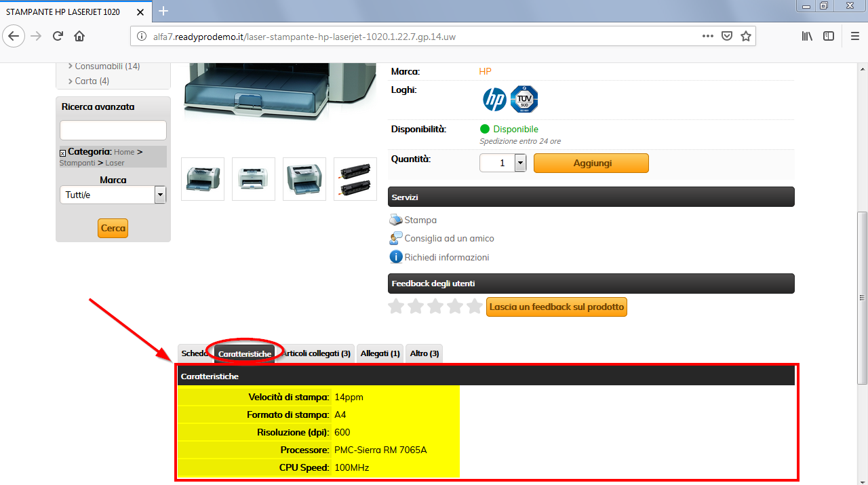Select the 14ppm print speed value
The height and width of the screenshot is (485, 868).
[x=349, y=397]
